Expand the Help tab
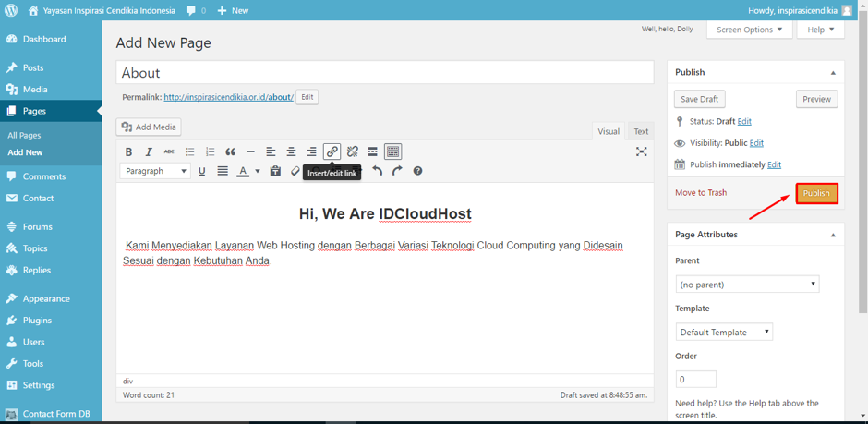868x424 pixels. [x=820, y=30]
